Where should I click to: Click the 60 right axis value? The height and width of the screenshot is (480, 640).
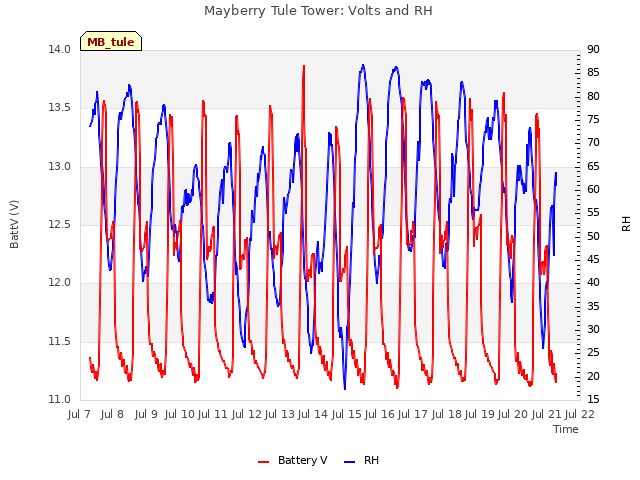[593, 189]
